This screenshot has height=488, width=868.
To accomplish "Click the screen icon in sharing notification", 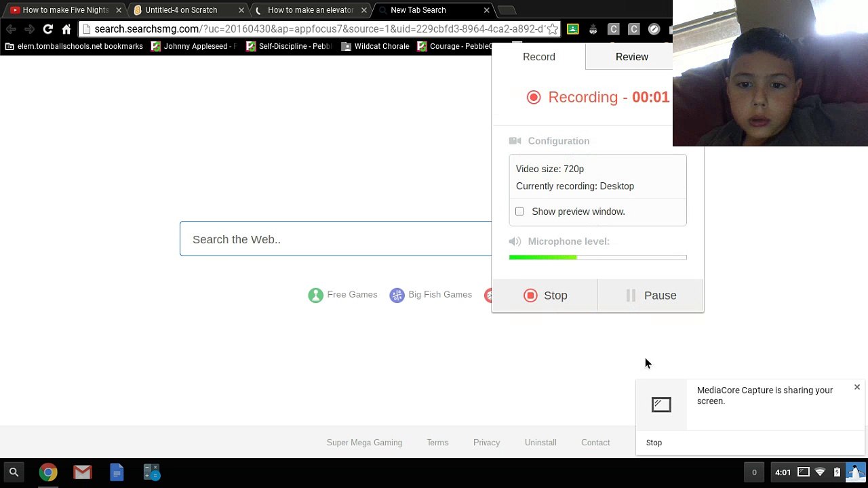I will (x=661, y=405).
